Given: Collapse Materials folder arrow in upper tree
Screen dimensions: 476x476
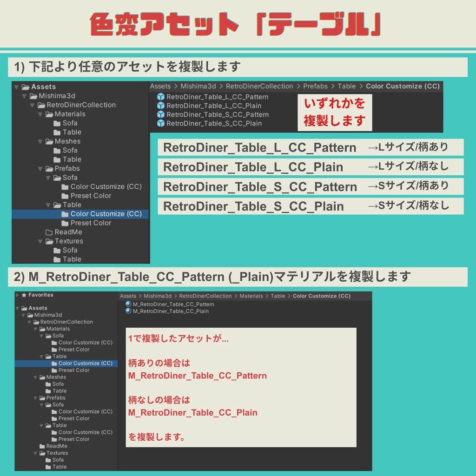Looking at the screenshot, I should pos(40,114).
